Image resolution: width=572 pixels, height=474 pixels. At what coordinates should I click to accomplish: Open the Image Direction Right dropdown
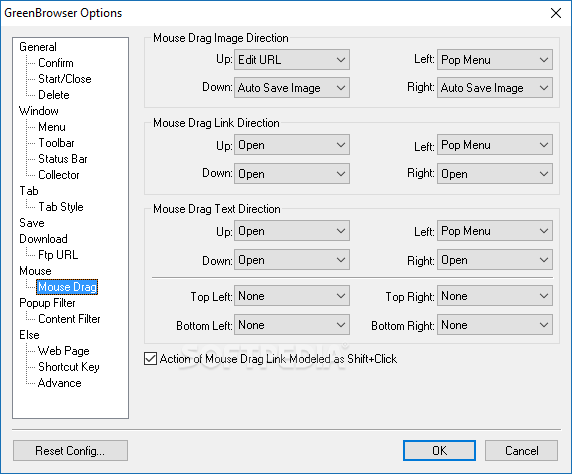[495, 88]
